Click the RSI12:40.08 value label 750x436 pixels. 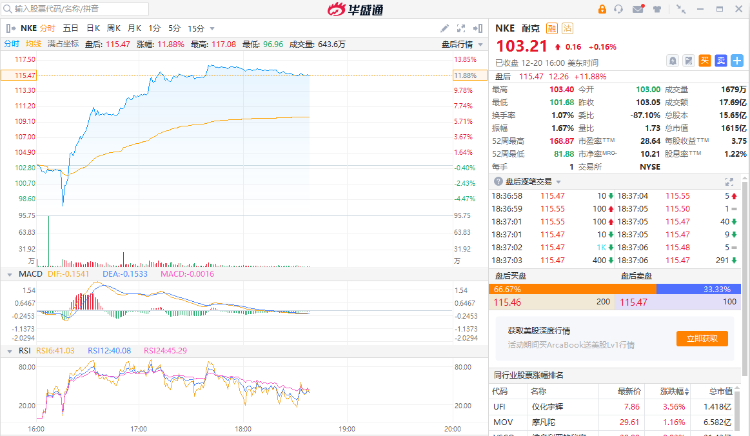[109, 350]
